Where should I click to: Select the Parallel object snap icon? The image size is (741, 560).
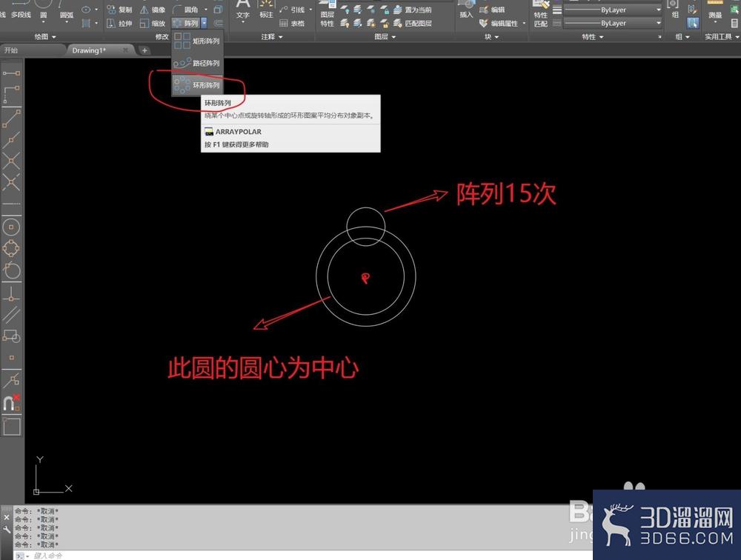pyautogui.click(x=11, y=315)
